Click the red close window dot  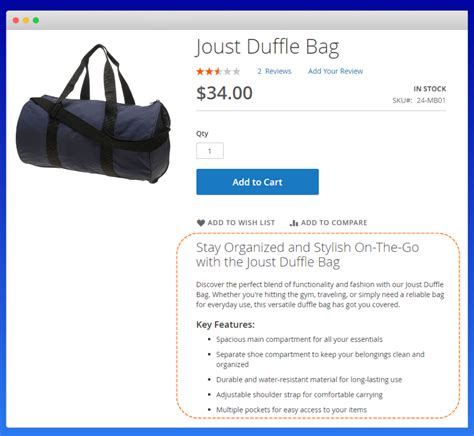tap(16, 20)
